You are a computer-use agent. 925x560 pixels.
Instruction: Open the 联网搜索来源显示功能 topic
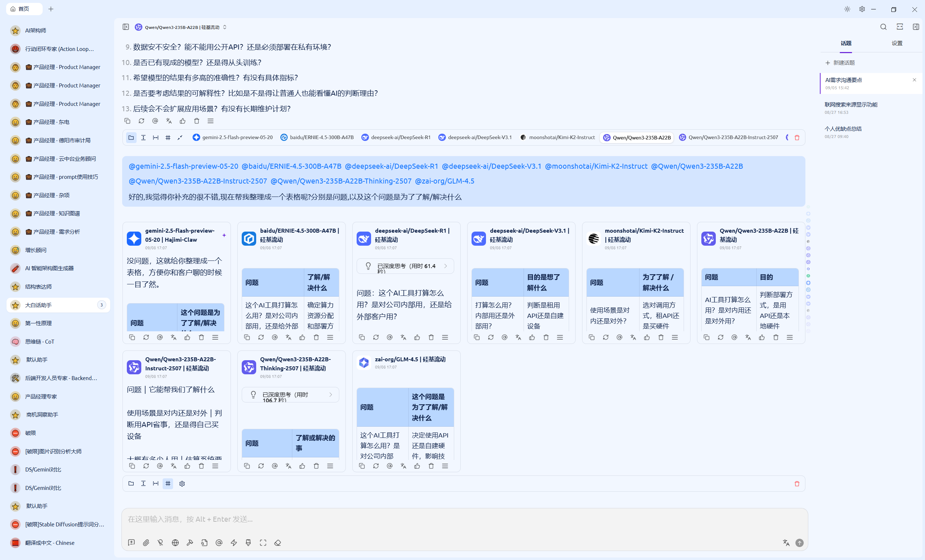tap(851, 105)
